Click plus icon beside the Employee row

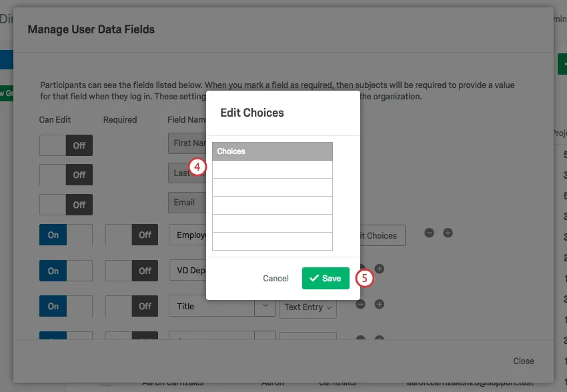[448, 233]
